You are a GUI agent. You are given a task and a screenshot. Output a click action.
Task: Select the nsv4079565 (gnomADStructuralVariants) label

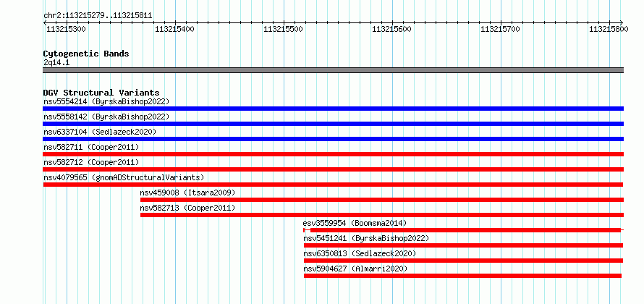pos(124,177)
